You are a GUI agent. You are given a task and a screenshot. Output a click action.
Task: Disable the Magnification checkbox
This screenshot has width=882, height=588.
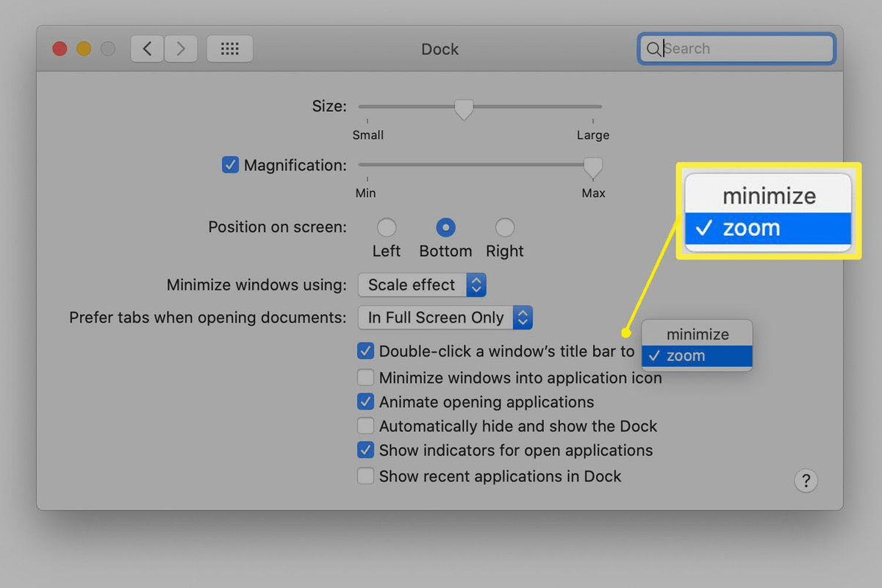pos(230,165)
